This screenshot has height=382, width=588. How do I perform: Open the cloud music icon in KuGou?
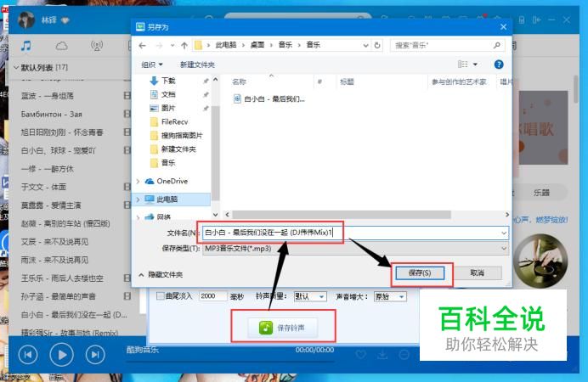[x=61, y=46]
